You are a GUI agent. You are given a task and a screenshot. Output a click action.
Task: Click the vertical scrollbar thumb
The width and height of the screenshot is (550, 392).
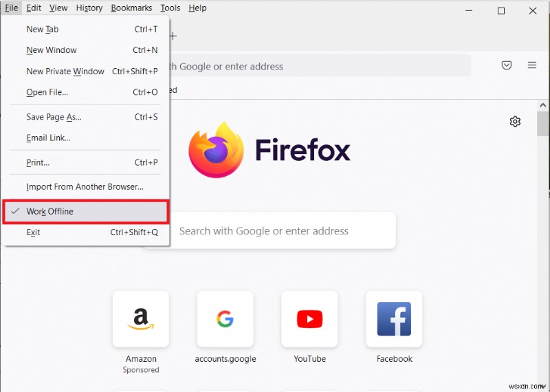click(543, 124)
